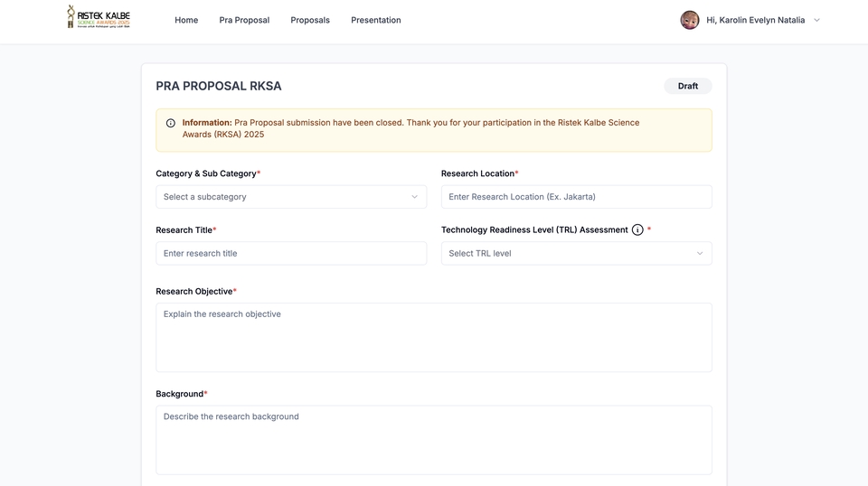Click the Hi, Karolin Evelyn Natalia username

pos(755,20)
